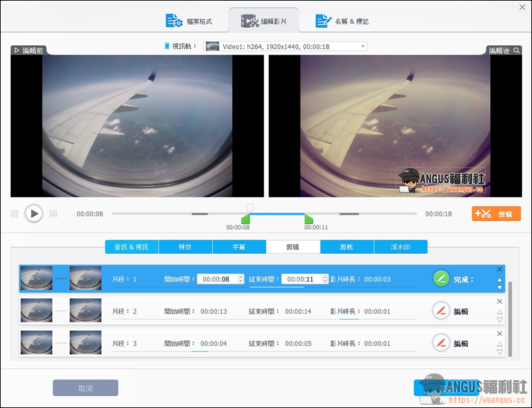
Task: Move segment 1 up with arrow
Action: click(x=499, y=280)
